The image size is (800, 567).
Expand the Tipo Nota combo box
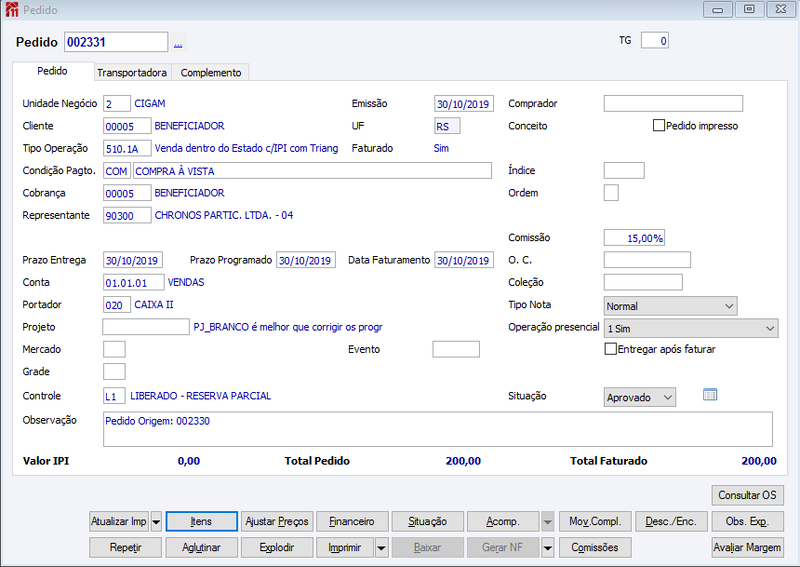click(670, 306)
